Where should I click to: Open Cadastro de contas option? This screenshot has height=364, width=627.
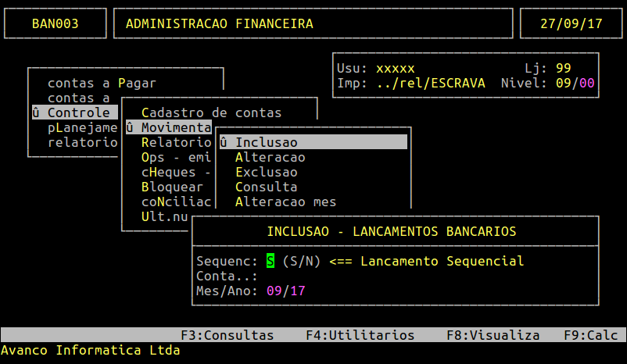[211, 112]
